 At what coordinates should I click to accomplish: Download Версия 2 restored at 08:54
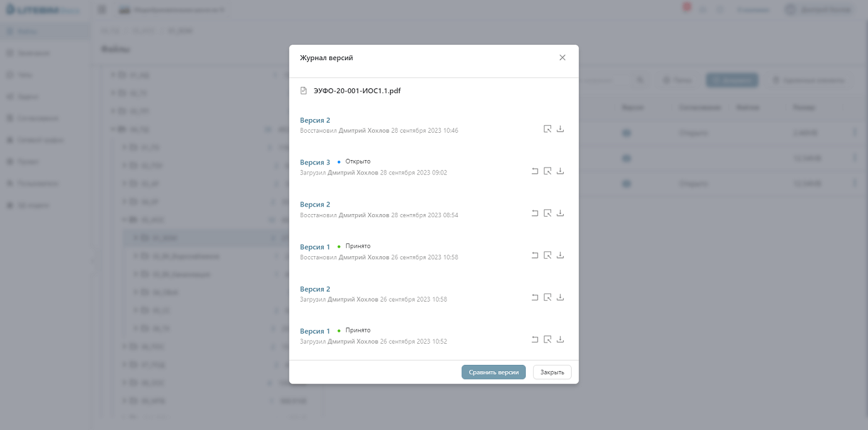click(x=560, y=213)
